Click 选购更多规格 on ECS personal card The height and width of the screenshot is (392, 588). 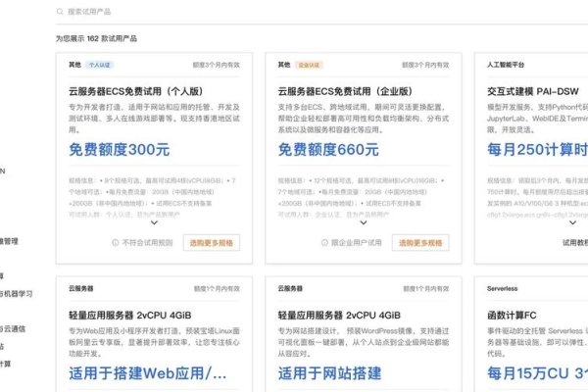pos(212,243)
